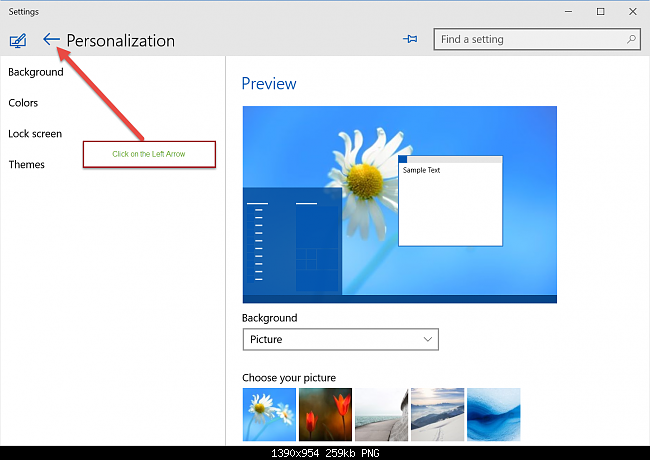Viewport: 650px width, 460px height.
Task: Go to the Colors section
Action: point(23,103)
